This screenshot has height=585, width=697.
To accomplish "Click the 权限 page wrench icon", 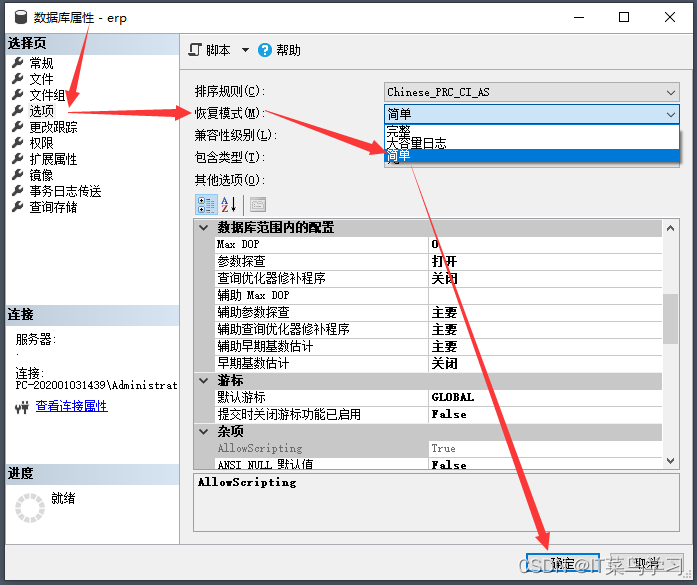I will pos(17,143).
